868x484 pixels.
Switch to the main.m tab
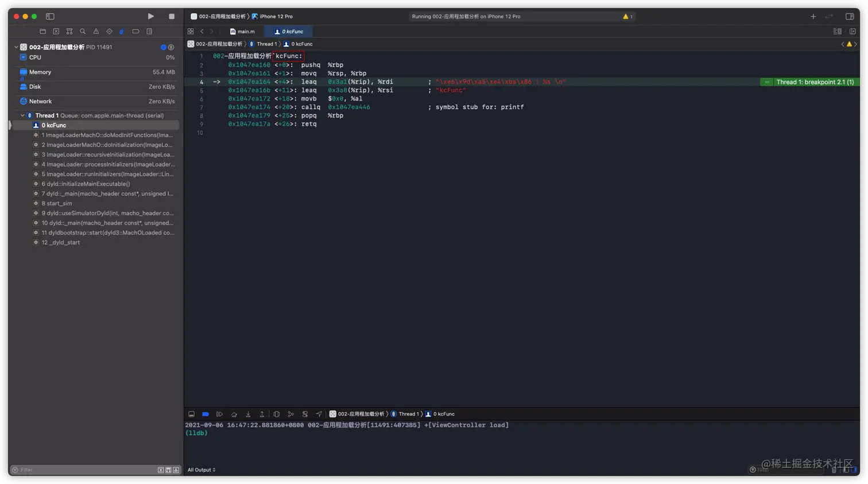[242, 32]
